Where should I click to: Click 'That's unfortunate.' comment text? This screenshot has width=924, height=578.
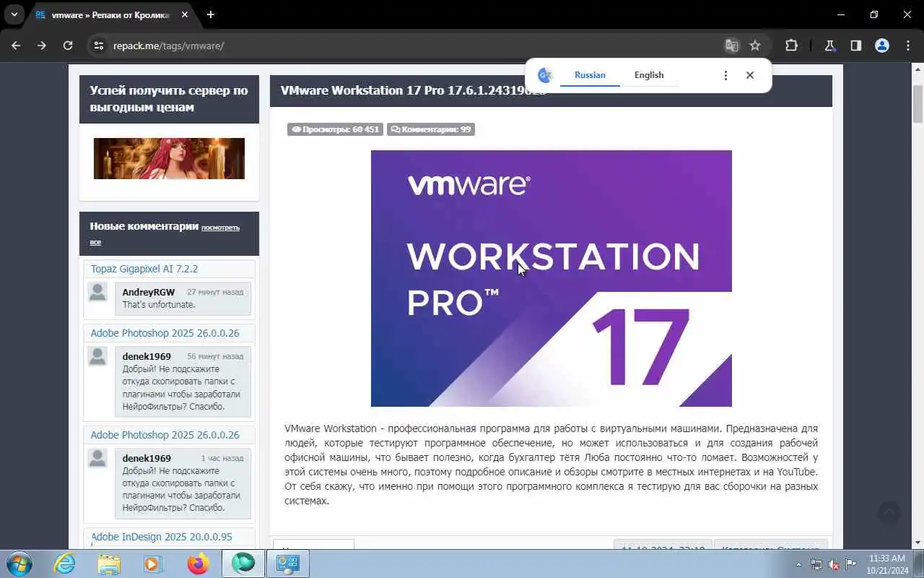(x=159, y=305)
